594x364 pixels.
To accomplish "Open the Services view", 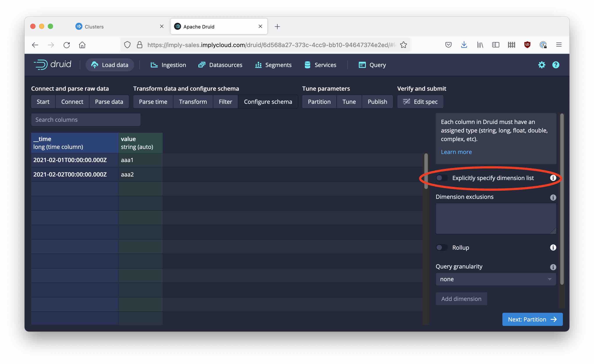I will pyautogui.click(x=320, y=65).
